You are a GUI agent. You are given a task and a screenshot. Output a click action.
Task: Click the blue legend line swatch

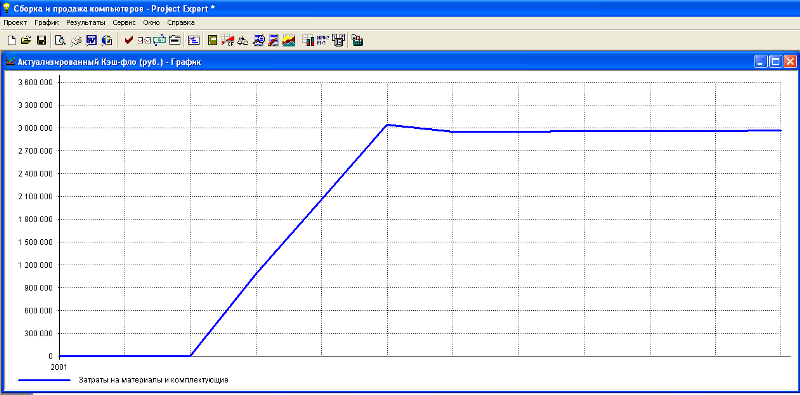coord(44,380)
